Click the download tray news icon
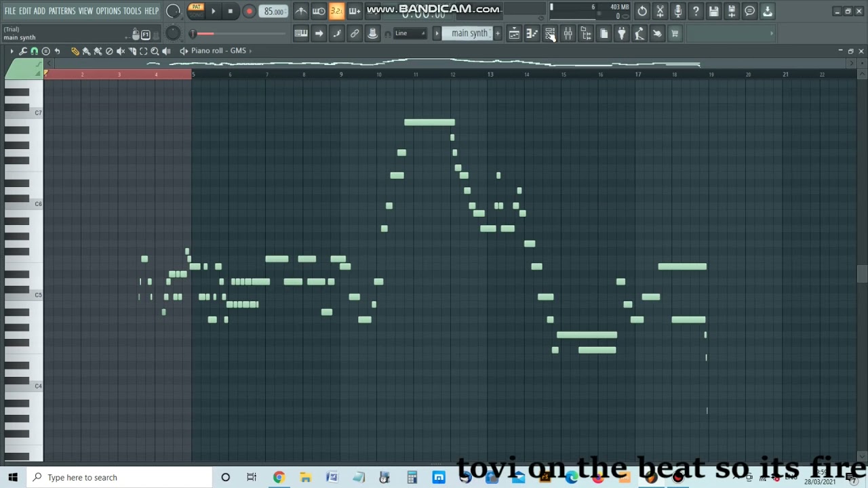Screen dimensions: 868x488 767,11
